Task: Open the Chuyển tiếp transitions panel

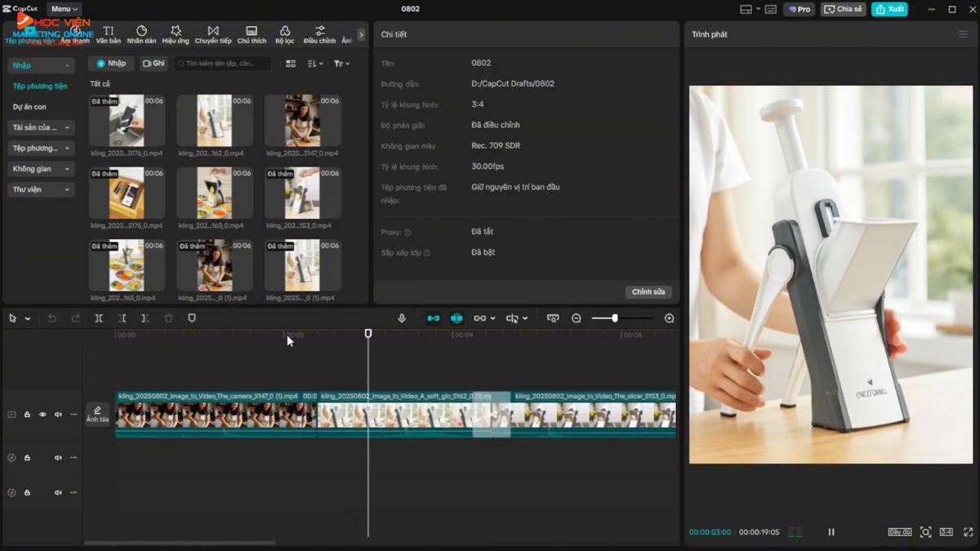Action: coord(213,34)
